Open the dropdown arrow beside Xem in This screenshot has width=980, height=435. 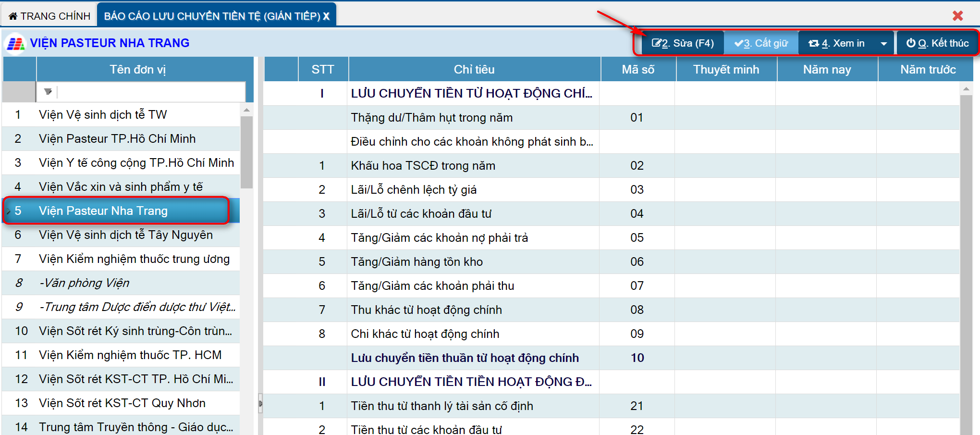(x=884, y=44)
